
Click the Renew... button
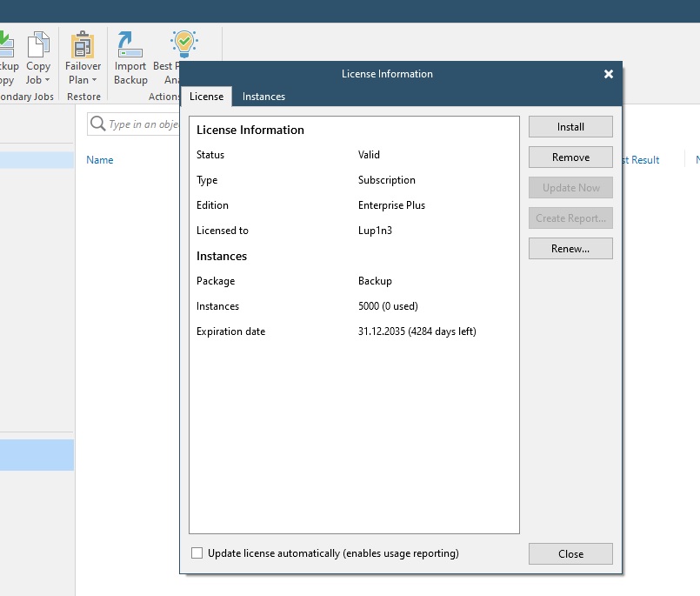click(x=570, y=249)
